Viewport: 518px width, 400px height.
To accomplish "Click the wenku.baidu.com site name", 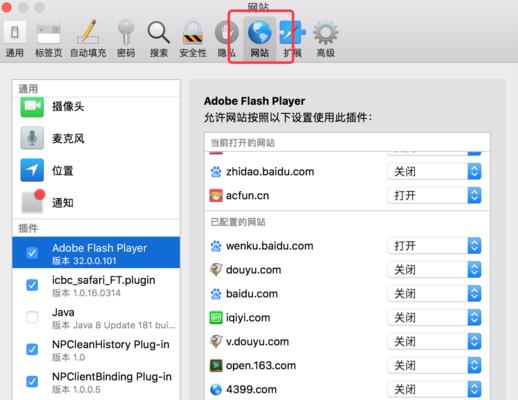I will (270, 246).
